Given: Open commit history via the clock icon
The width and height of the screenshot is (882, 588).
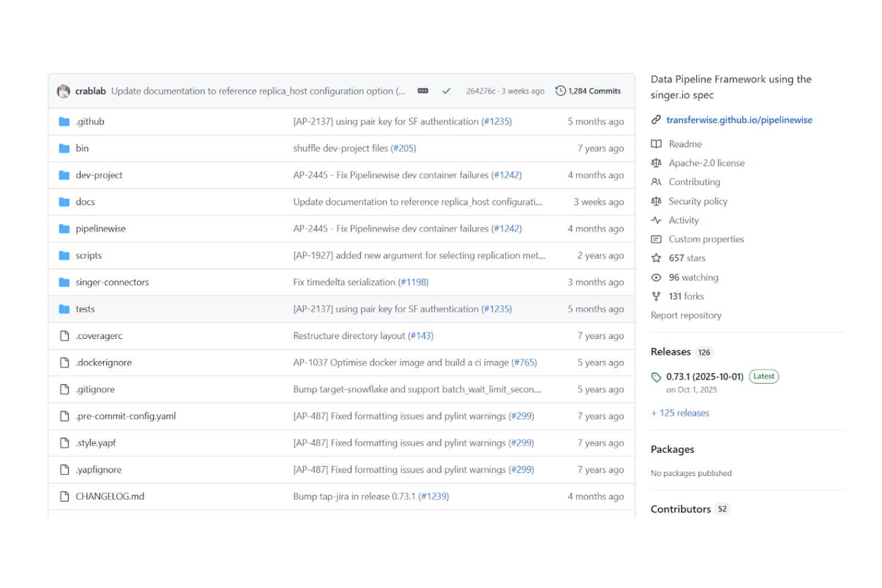Looking at the screenshot, I should 560,91.
